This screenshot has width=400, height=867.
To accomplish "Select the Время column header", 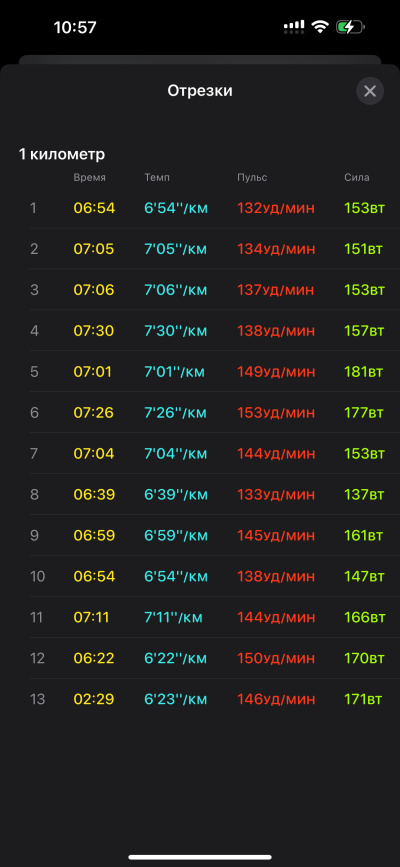I will (x=90, y=177).
